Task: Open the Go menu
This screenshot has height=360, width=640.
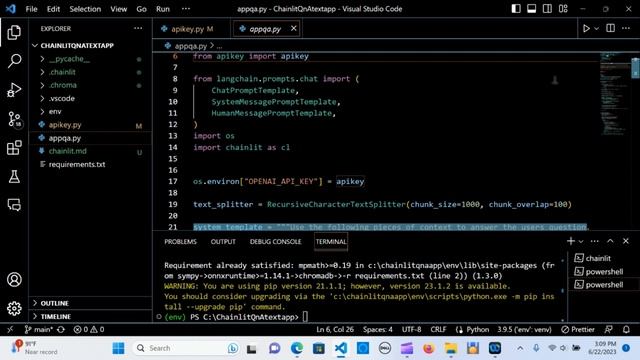Action: point(141,9)
